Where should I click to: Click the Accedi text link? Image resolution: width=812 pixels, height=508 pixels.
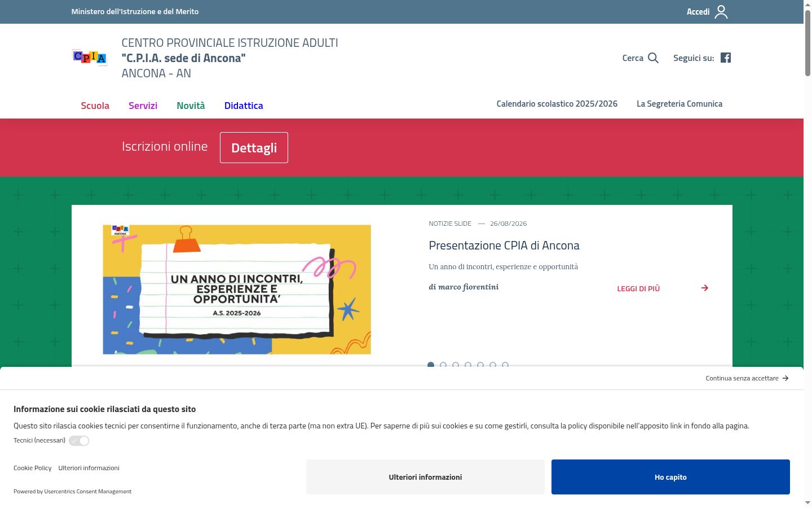pyautogui.click(x=698, y=12)
